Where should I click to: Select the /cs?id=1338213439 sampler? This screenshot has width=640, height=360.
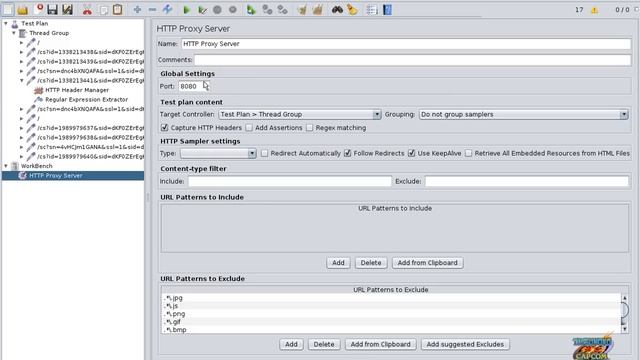(x=90, y=62)
